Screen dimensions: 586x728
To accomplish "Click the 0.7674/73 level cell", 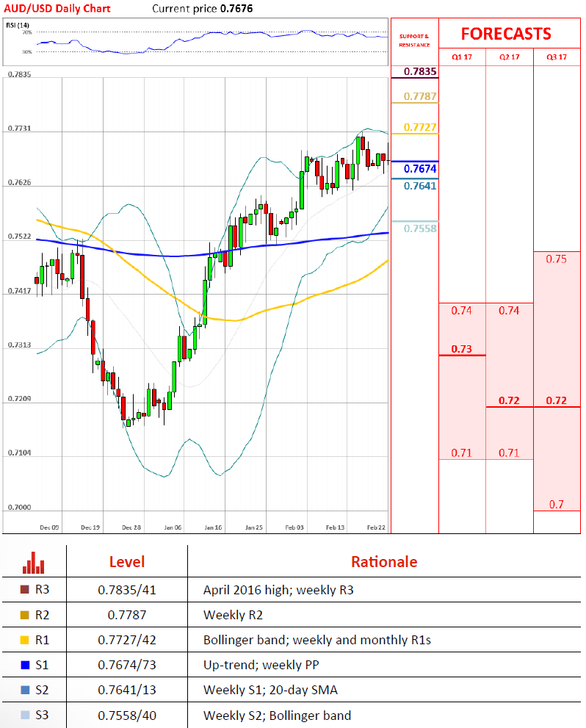I will pyautogui.click(x=126, y=665).
